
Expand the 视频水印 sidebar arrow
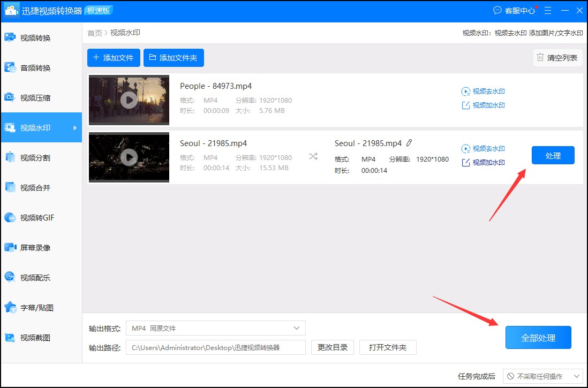click(75, 128)
